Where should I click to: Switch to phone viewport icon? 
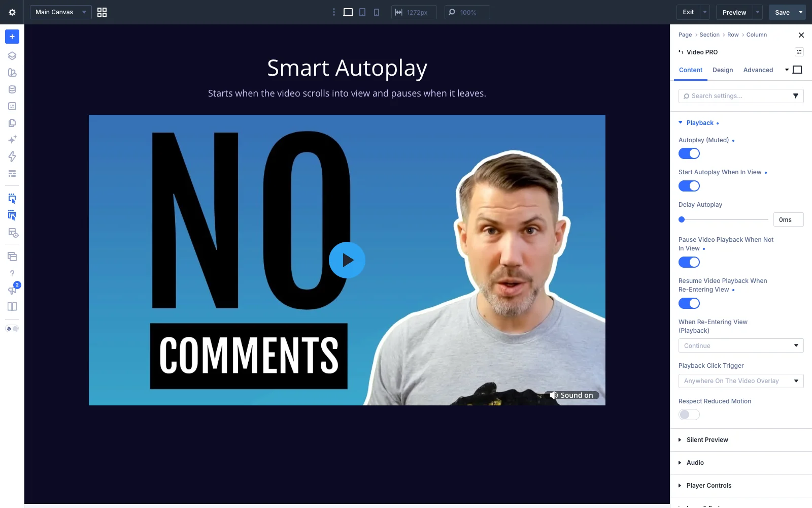[377, 12]
